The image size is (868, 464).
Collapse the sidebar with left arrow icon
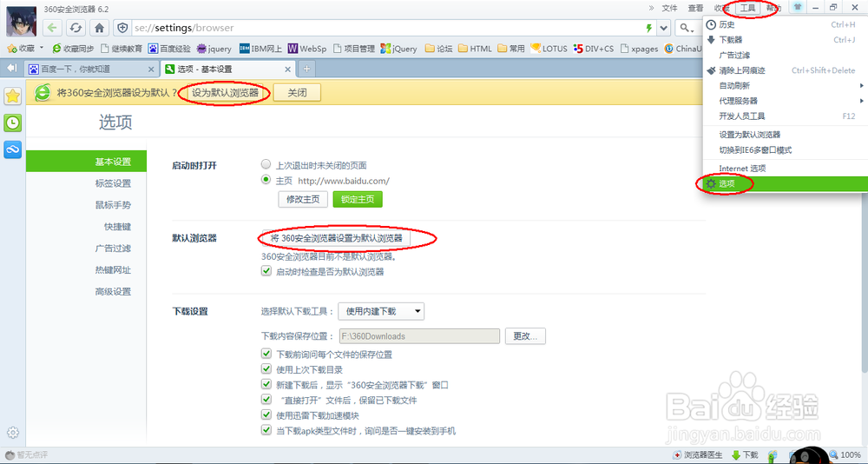pyautogui.click(x=11, y=68)
